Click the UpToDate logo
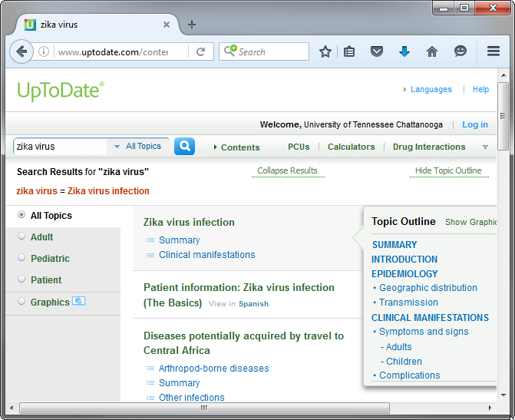This screenshot has height=420, width=515. tap(61, 91)
